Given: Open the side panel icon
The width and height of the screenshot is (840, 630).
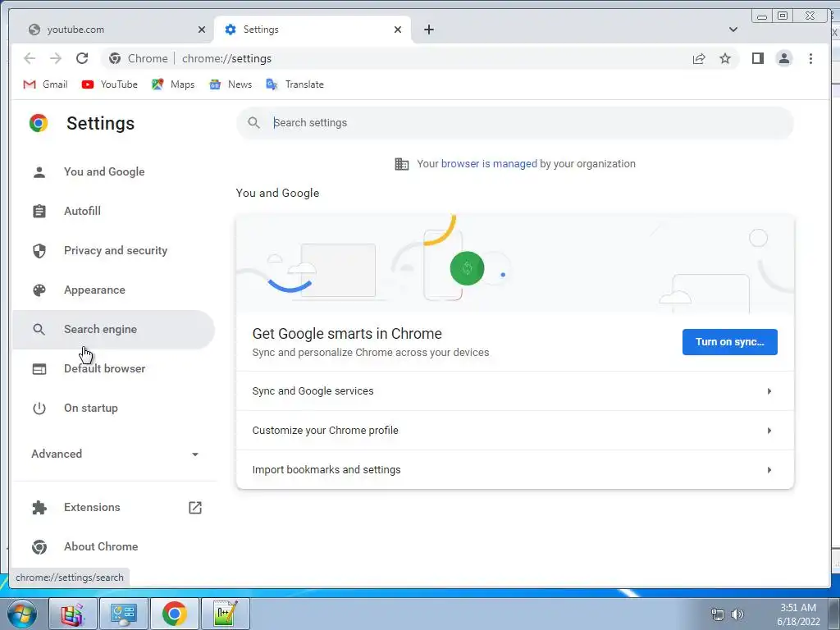Looking at the screenshot, I should point(757,58).
